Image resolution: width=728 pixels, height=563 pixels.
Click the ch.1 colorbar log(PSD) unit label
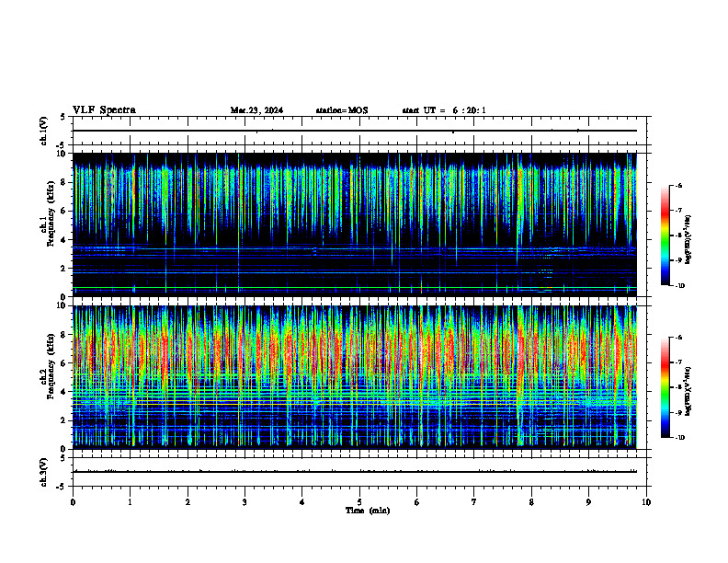pos(688,240)
